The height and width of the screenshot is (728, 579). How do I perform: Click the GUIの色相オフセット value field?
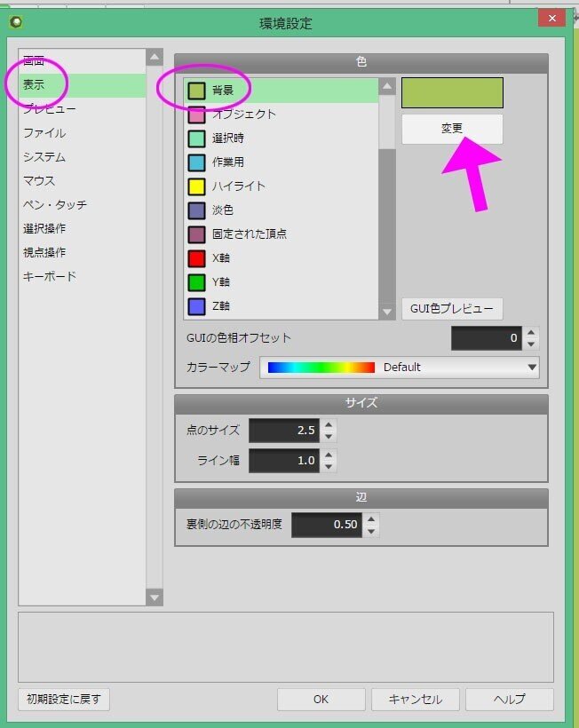(487, 338)
